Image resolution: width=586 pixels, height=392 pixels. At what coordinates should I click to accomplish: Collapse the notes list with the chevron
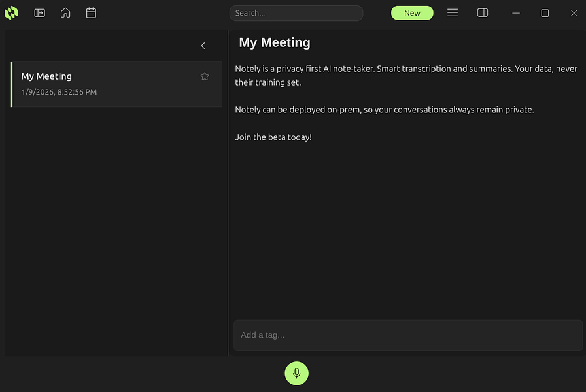(x=203, y=46)
